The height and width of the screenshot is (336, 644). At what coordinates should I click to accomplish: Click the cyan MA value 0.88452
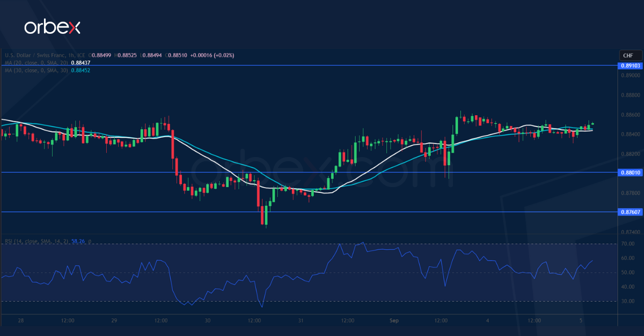pyautogui.click(x=80, y=70)
